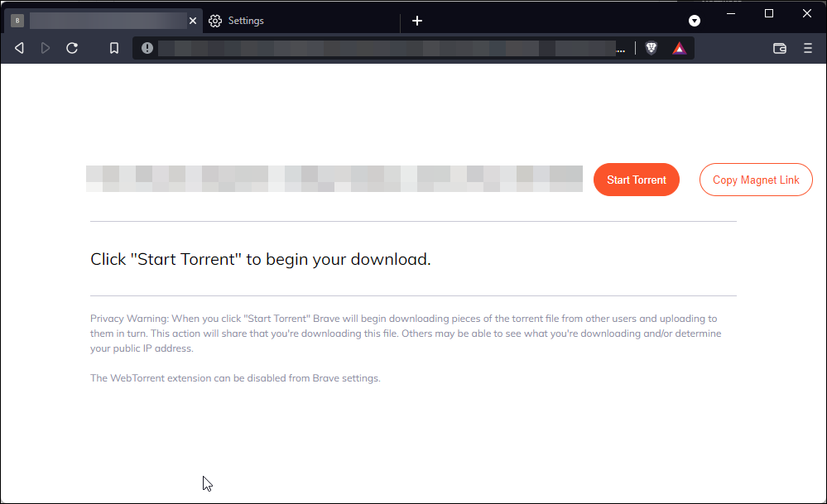Image resolution: width=827 pixels, height=504 pixels.
Task: Click inside the address bar
Action: point(373,48)
